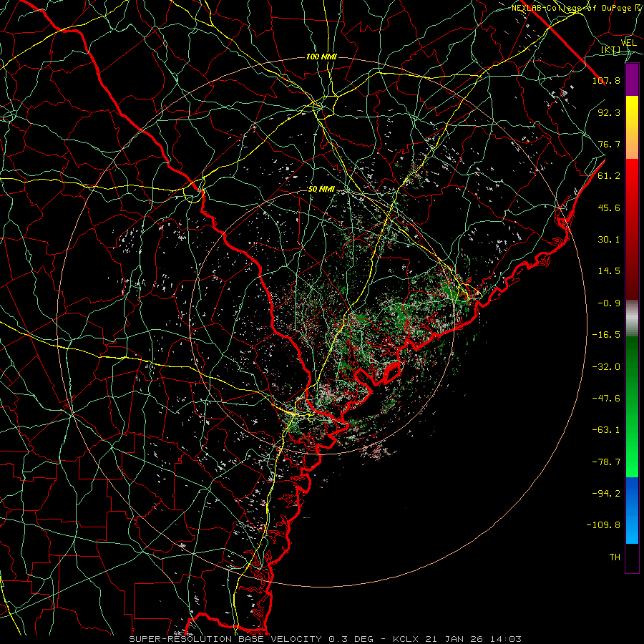Click the black TH segment of color bar
This screenshot has width=644, height=644.
[632, 557]
